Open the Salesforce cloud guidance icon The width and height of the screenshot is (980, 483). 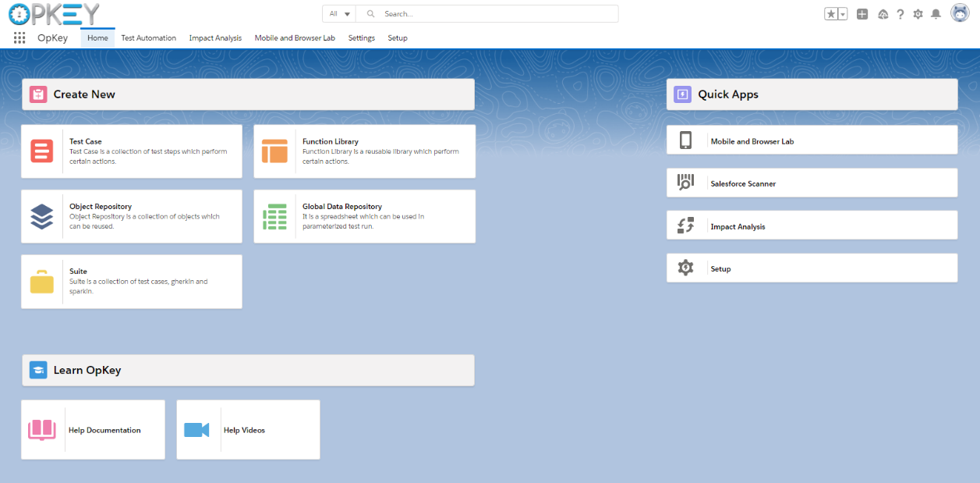tap(883, 14)
